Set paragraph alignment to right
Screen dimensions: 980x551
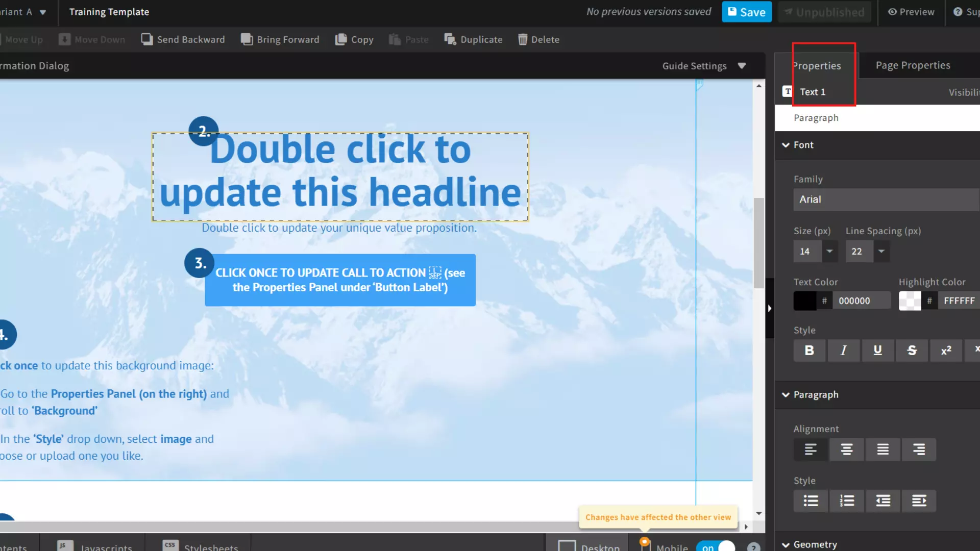pyautogui.click(x=919, y=449)
